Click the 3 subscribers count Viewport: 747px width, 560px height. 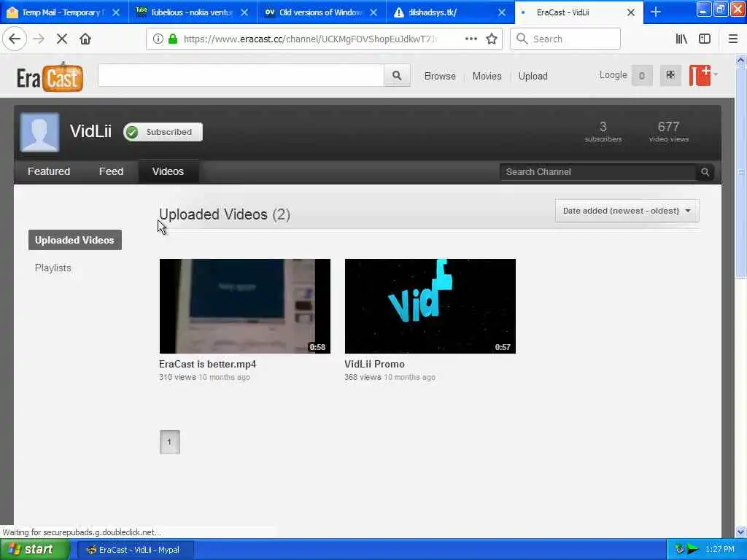pyautogui.click(x=603, y=127)
